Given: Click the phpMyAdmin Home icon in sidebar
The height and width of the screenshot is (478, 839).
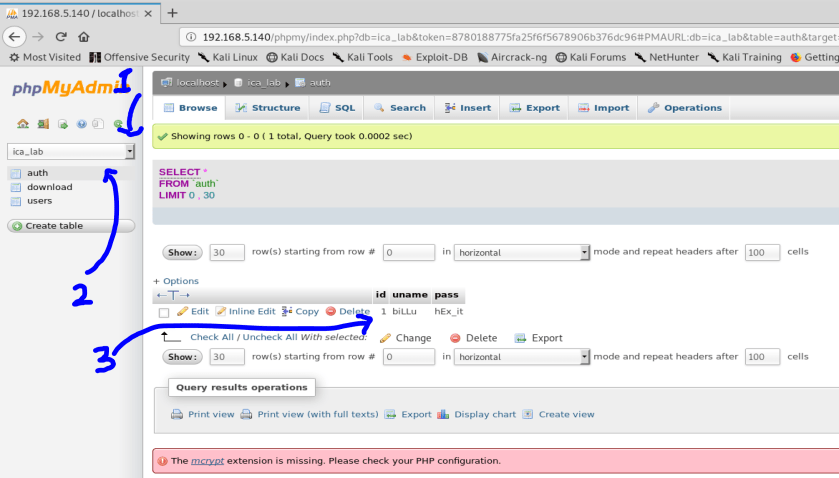Looking at the screenshot, I should coord(23,124).
